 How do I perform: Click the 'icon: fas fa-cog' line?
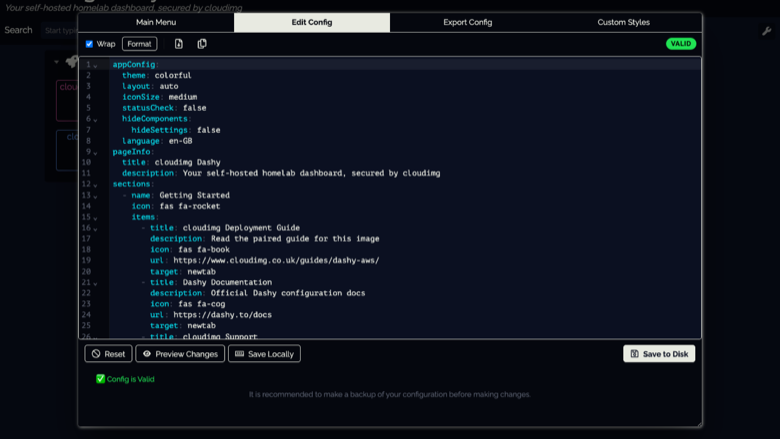[x=188, y=304]
